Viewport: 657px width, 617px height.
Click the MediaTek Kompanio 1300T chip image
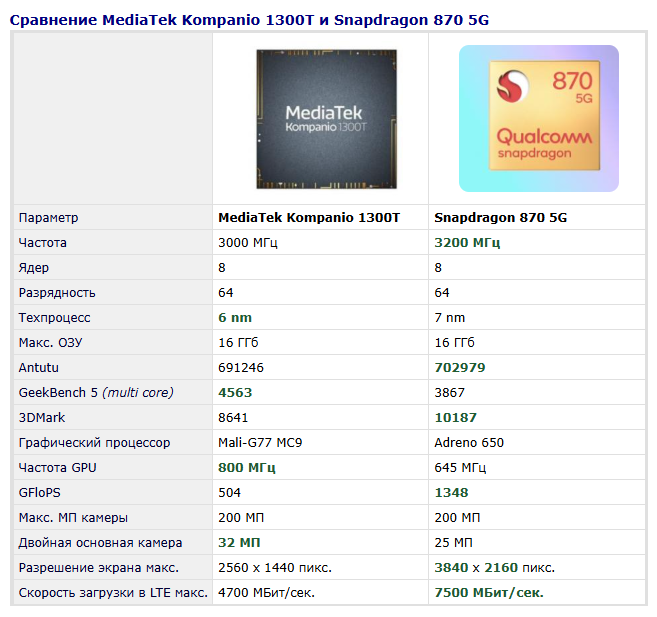326,119
